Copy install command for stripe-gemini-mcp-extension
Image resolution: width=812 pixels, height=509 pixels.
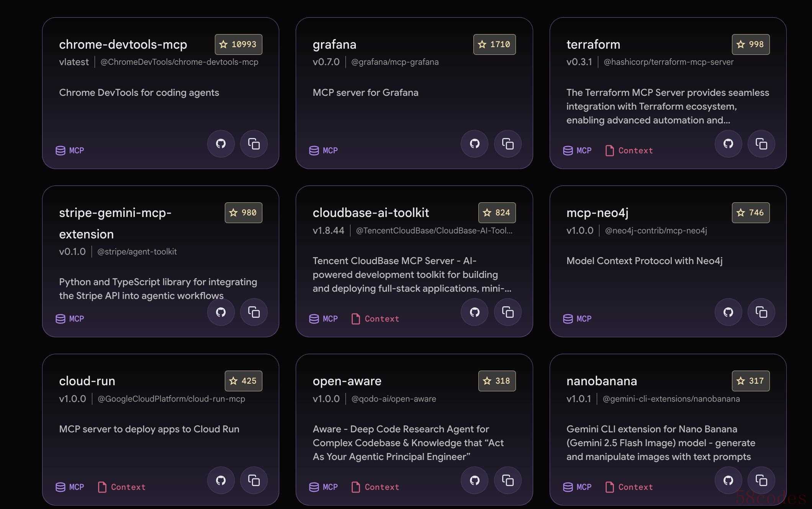(x=254, y=312)
